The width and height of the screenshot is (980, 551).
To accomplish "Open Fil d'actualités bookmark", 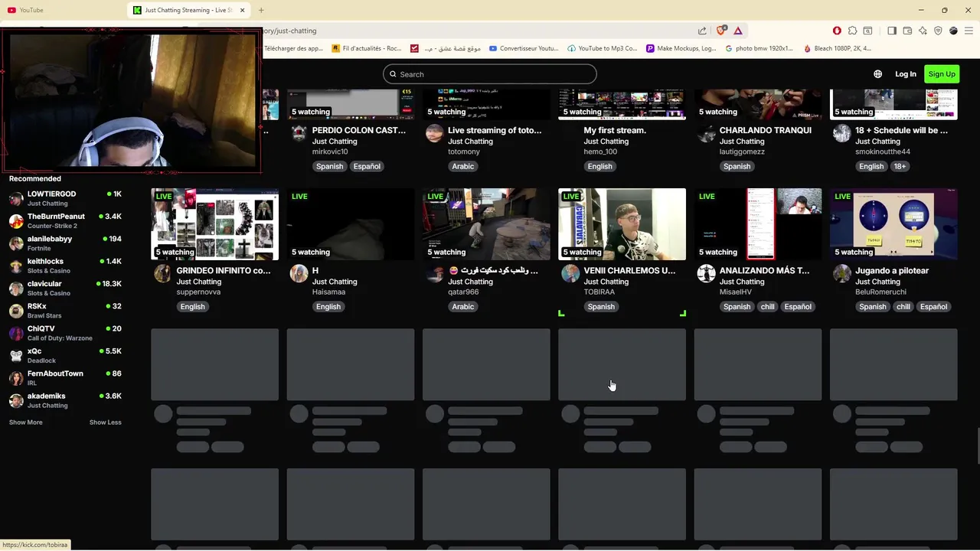I will click(x=367, y=48).
